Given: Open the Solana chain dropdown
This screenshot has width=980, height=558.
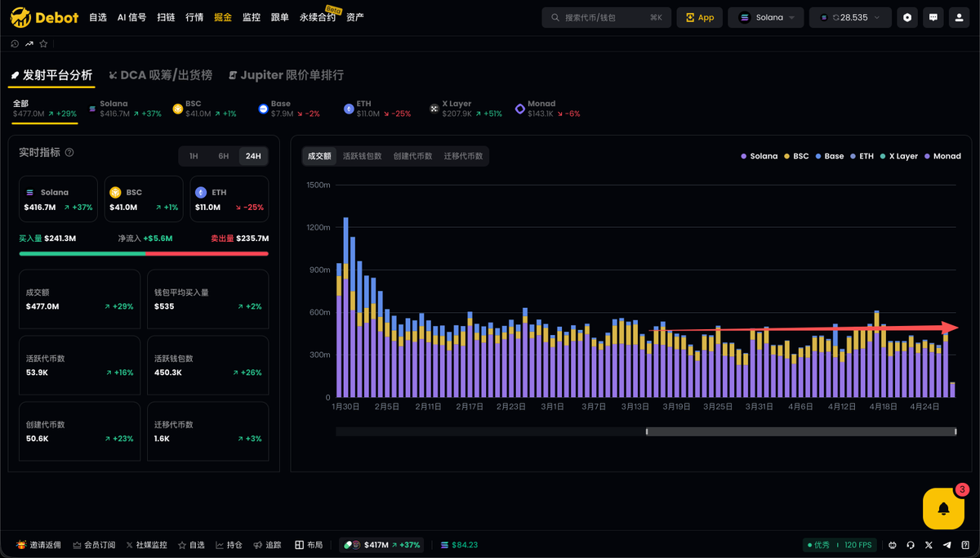Looking at the screenshot, I should point(766,17).
